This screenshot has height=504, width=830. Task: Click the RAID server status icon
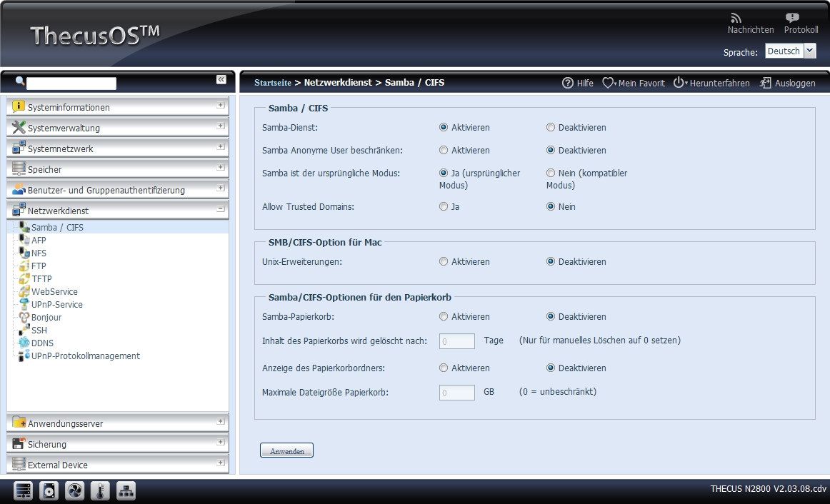pos(24,491)
